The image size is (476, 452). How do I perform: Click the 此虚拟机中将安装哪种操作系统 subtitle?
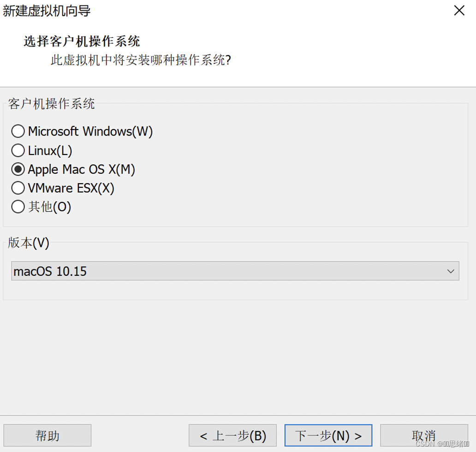(140, 60)
